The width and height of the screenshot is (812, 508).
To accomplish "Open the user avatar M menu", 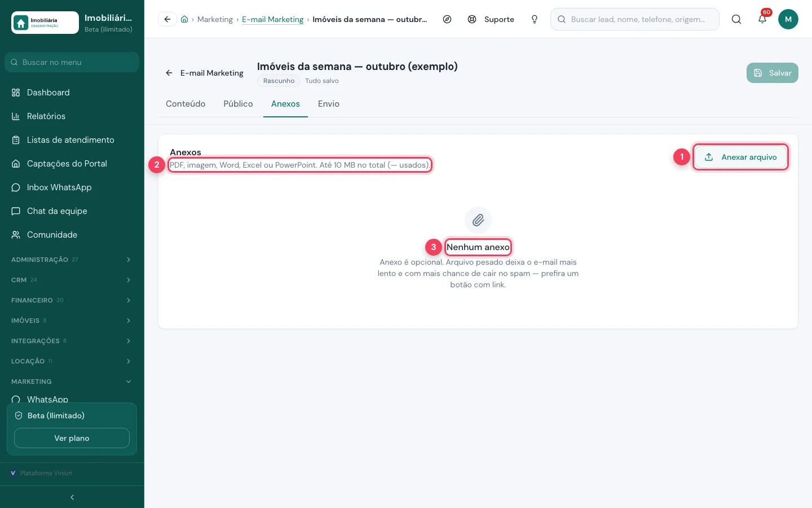I will [x=788, y=19].
